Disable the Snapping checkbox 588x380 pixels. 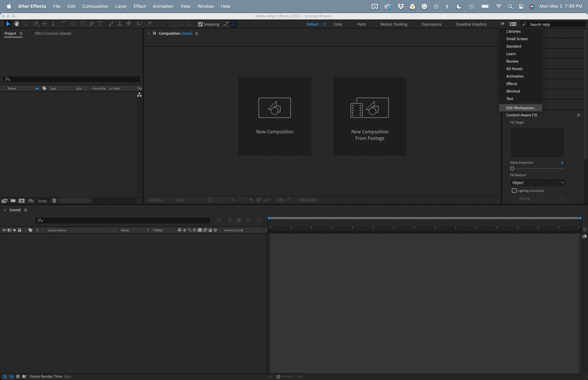pos(201,24)
